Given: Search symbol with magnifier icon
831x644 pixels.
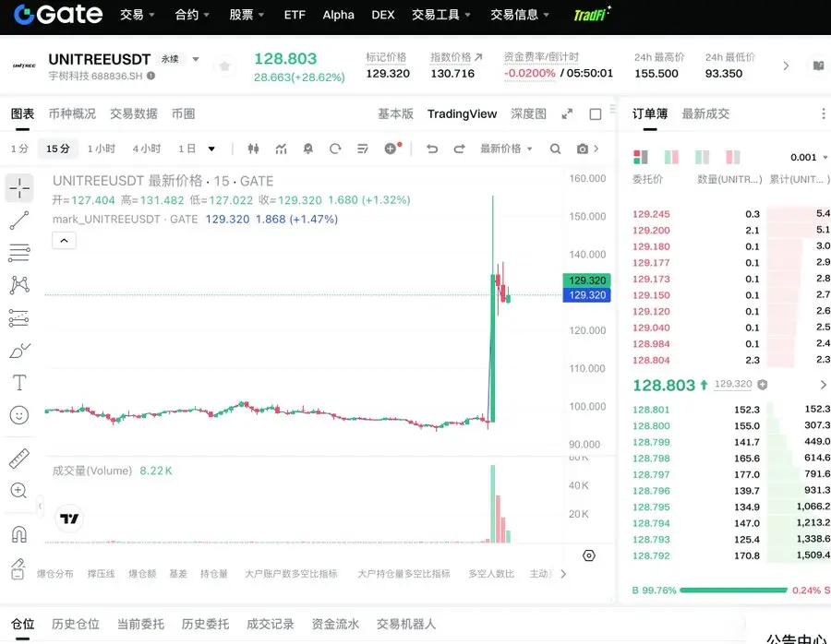Looking at the screenshot, I should 555,149.
